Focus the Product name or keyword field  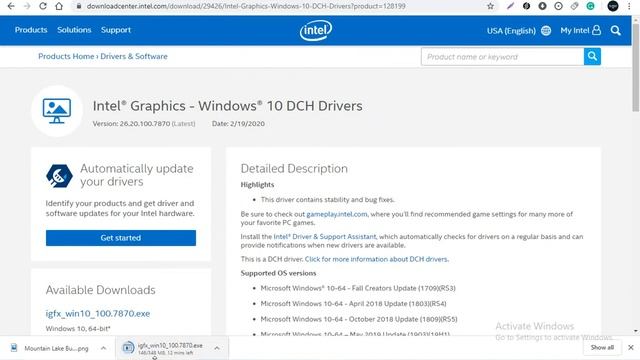pos(502,56)
